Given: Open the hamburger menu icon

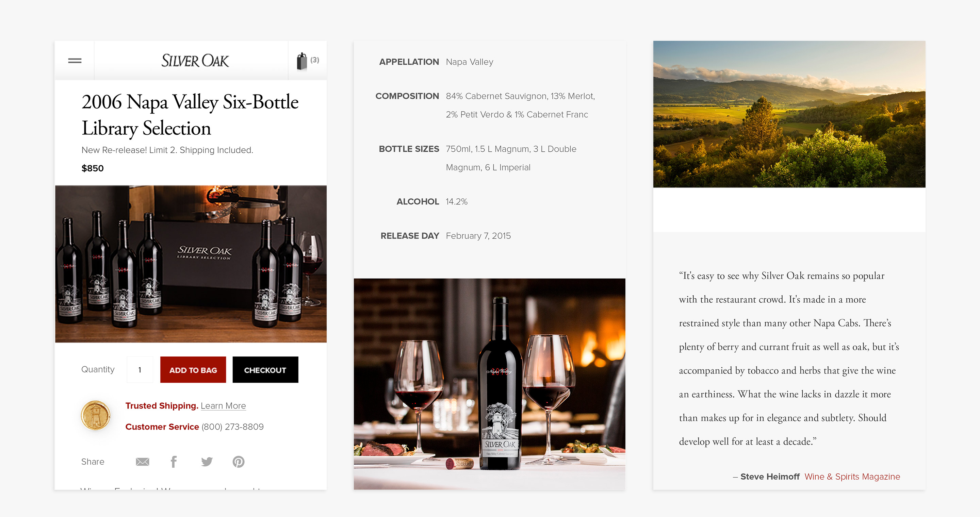Looking at the screenshot, I should click(75, 61).
